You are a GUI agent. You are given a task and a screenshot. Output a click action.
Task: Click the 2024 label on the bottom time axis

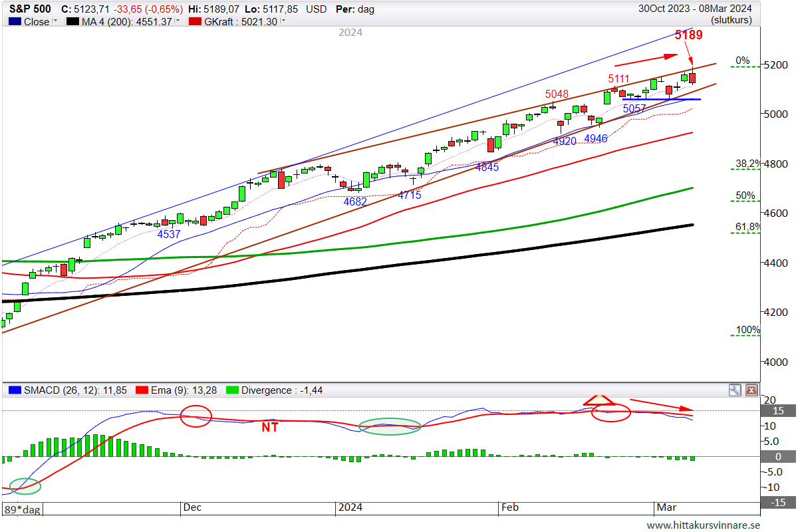tap(350, 507)
